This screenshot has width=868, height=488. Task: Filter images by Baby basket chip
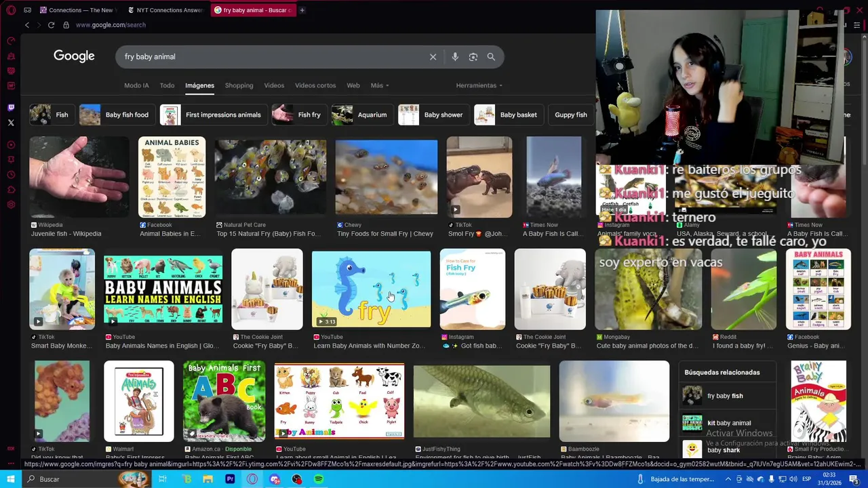click(508, 115)
